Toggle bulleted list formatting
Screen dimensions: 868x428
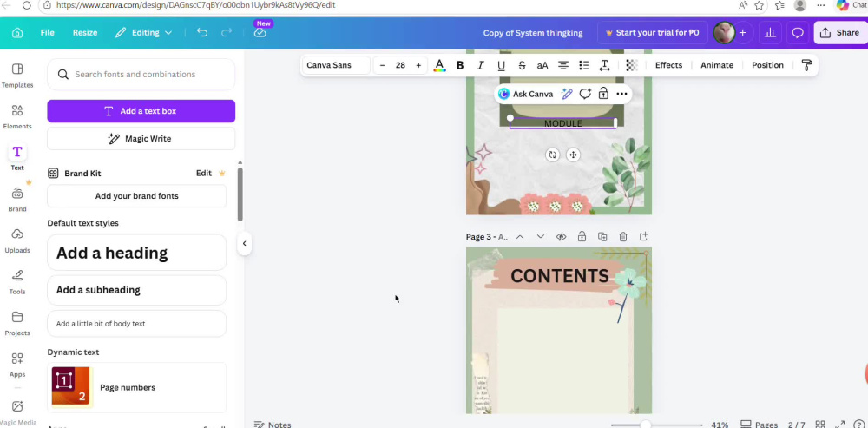583,65
